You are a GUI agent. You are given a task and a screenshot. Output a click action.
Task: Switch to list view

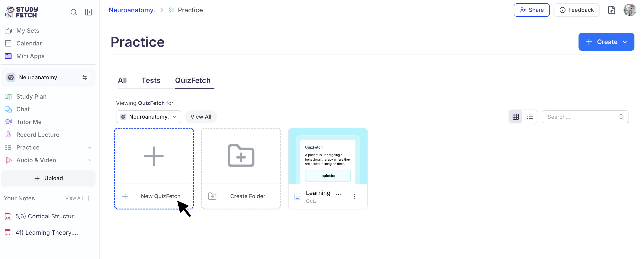(530, 117)
